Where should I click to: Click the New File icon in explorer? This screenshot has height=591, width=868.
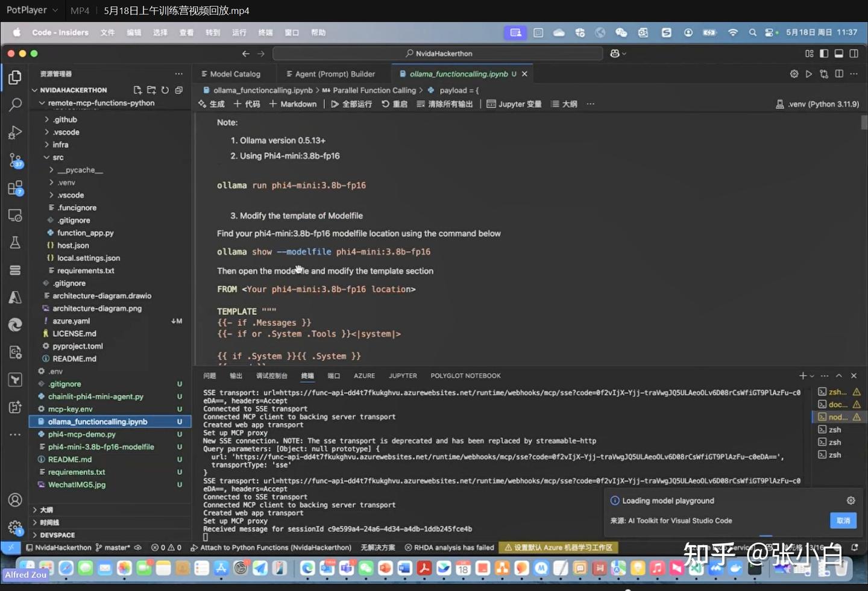(137, 90)
